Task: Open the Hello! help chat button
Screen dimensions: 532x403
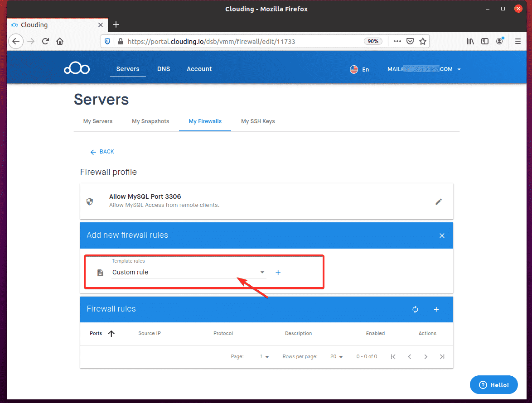Action: point(493,385)
